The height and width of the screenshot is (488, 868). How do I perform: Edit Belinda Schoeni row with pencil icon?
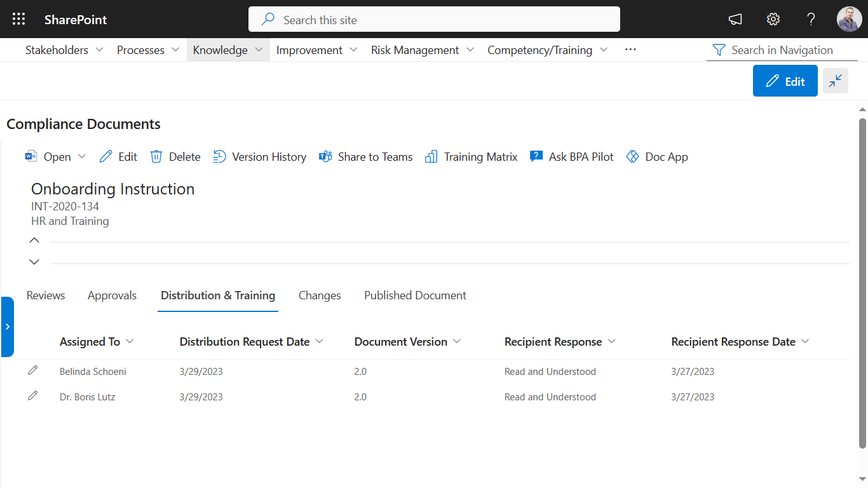(33, 370)
